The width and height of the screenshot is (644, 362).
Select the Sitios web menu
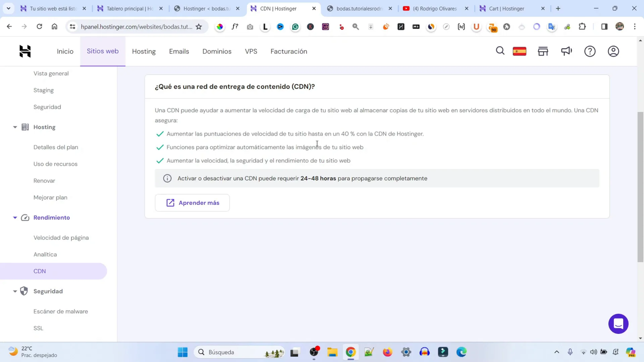[103, 51]
